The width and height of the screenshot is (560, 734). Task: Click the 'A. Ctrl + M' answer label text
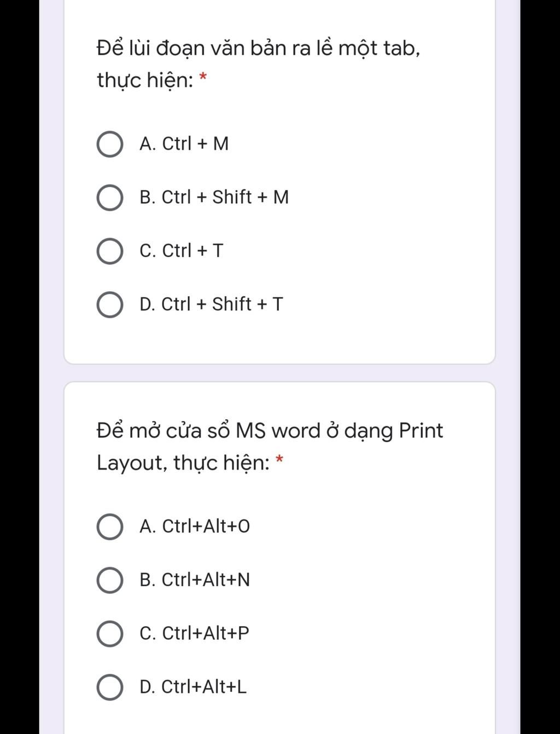[x=184, y=144]
